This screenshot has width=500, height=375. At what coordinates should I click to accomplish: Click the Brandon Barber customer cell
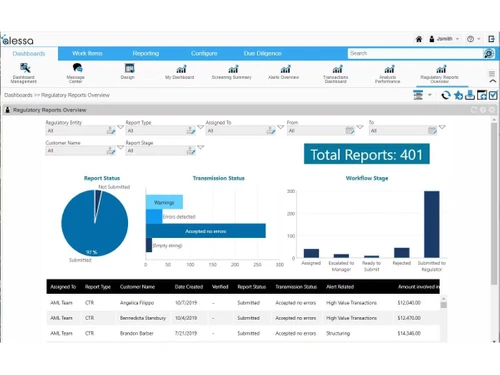pyautogui.click(x=137, y=333)
